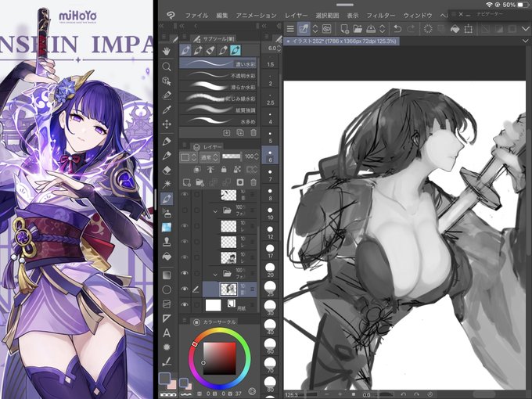Click the Save icon in command bar
This screenshot has height=399, width=532.
click(371, 29)
